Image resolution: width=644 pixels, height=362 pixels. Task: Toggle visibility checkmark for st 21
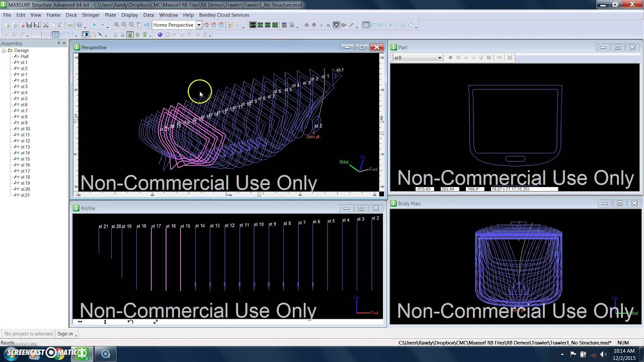(x=16, y=195)
